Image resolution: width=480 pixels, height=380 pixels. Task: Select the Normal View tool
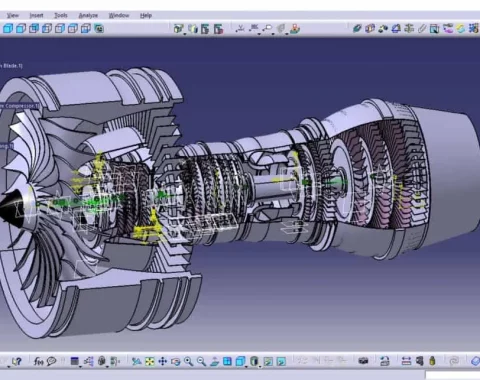coord(214,361)
